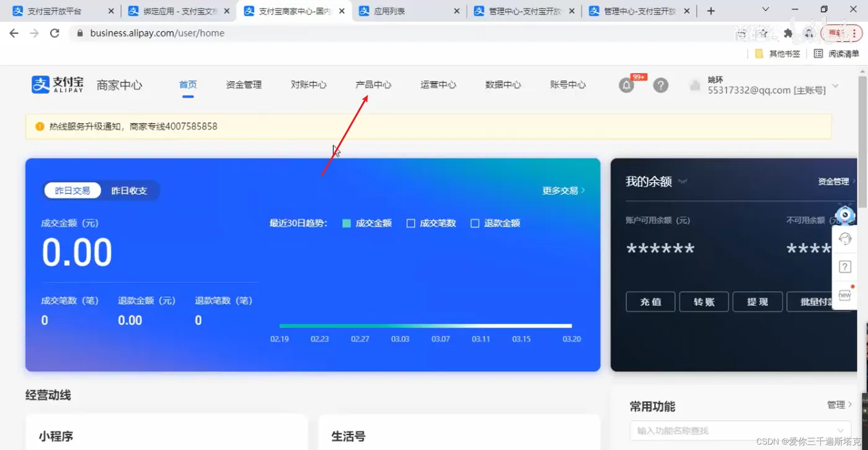Toggle the eye icon beside 我的余额
The width and height of the screenshot is (868, 450).
tap(683, 182)
